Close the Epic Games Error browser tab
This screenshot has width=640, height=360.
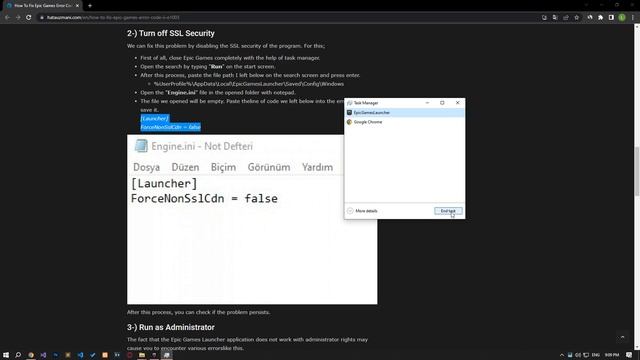(x=77, y=6)
